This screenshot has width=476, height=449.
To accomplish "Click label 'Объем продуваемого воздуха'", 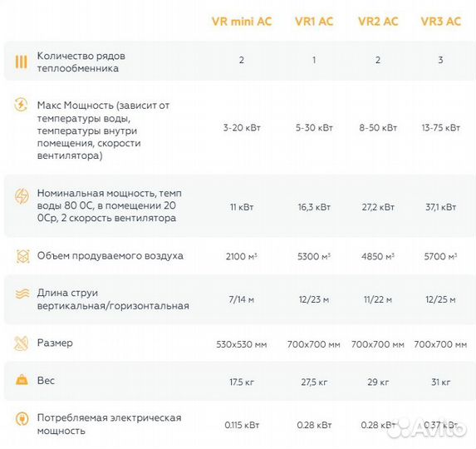I will pos(110,256).
